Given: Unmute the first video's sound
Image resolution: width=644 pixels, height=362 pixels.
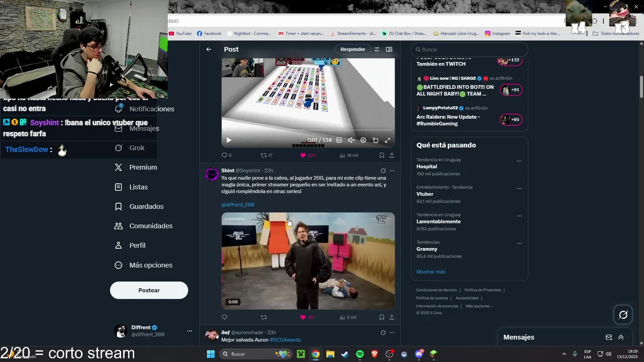Looking at the screenshot, I should click(351, 140).
